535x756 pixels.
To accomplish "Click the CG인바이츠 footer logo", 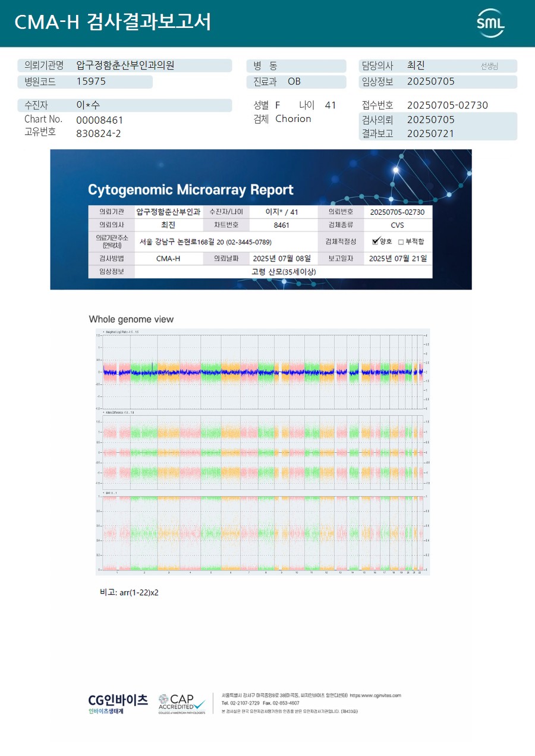I will click(118, 704).
